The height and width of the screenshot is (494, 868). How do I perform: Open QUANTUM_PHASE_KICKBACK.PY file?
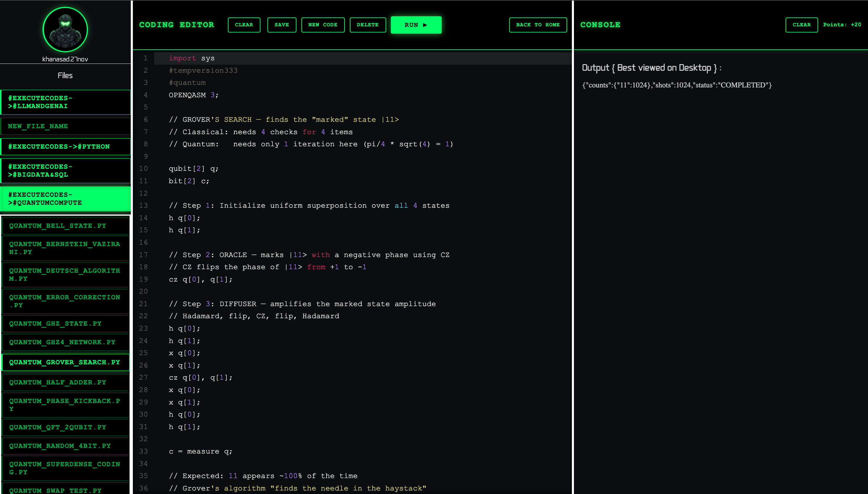pos(66,405)
